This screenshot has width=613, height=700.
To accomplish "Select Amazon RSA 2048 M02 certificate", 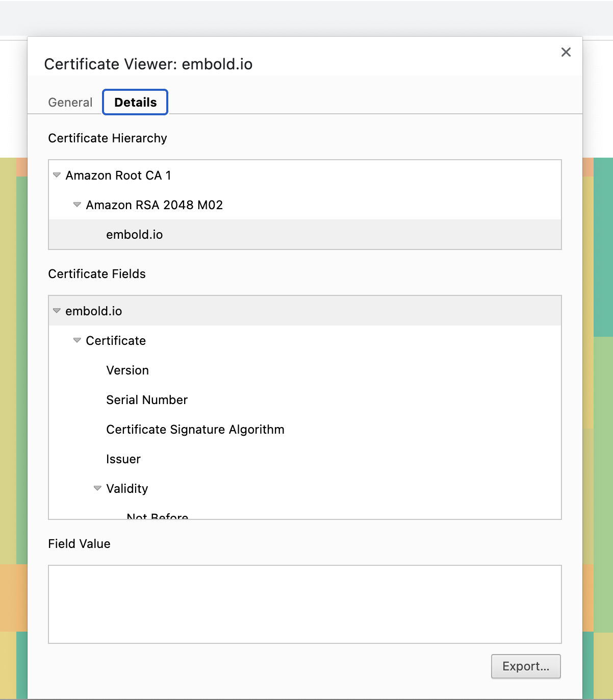I will click(x=305, y=205).
